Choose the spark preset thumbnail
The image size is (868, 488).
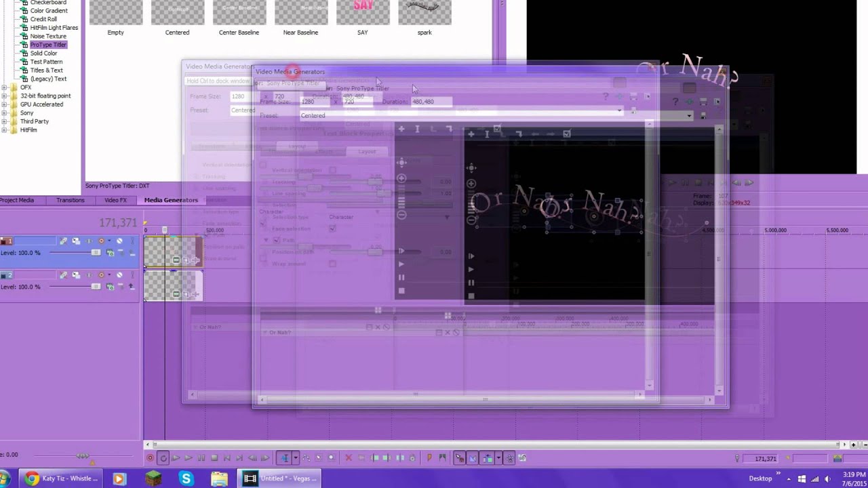(x=425, y=12)
